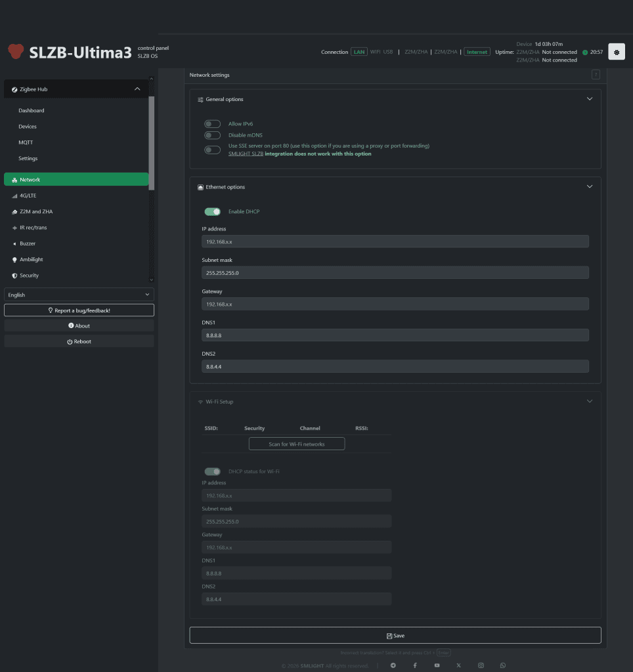This screenshot has width=633, height=672.
Task: Open the Facebook icon in footer
Action: [x=415, y=665]
